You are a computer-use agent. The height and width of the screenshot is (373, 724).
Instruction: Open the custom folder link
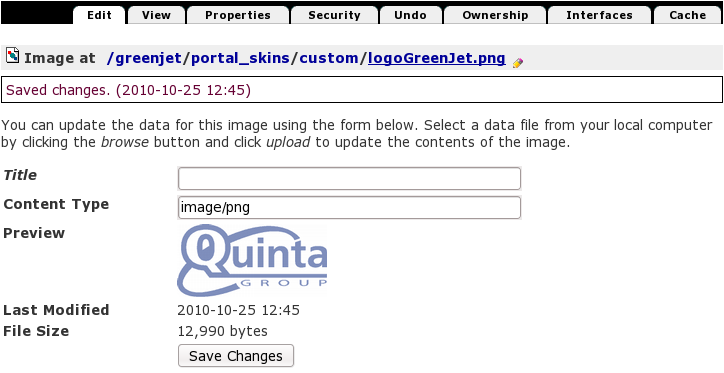tap(329, 59)
